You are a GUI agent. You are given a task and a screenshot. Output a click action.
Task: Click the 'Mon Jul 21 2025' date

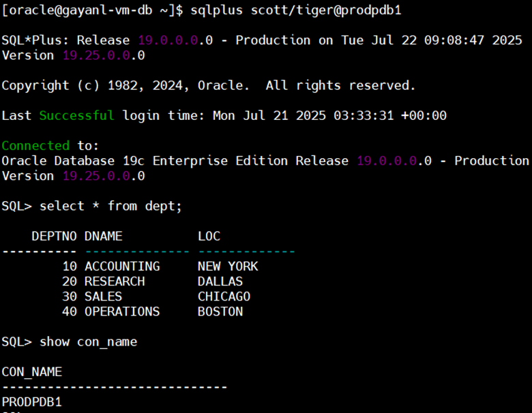click(269, 116)
